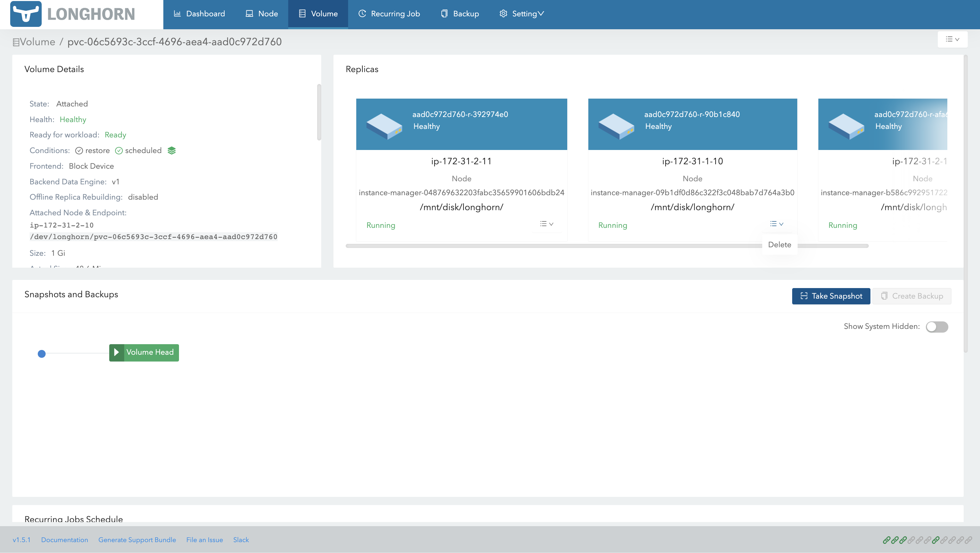Screen dimensions: 980x553
Task: Click the Backup icon in the navbar
Action: (444, 13)
